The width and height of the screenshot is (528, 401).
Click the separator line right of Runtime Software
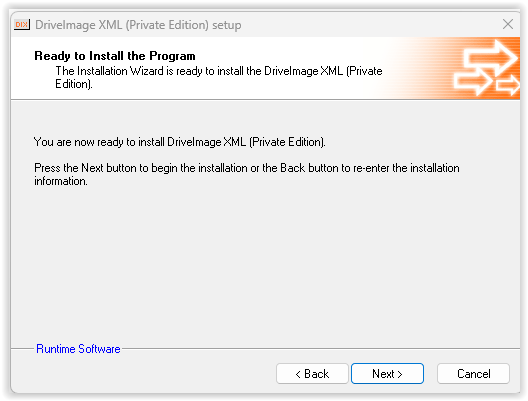pyautogui.click(x=320, y=348)
